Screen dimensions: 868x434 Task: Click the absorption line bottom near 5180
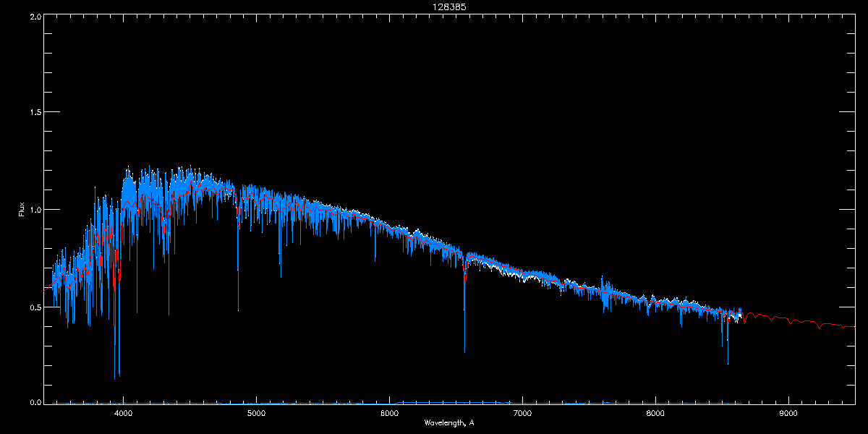(281, 276)
